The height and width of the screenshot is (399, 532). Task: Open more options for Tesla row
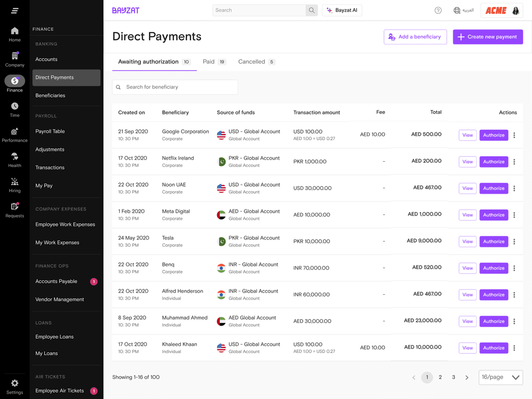click(x=514, y=242)
